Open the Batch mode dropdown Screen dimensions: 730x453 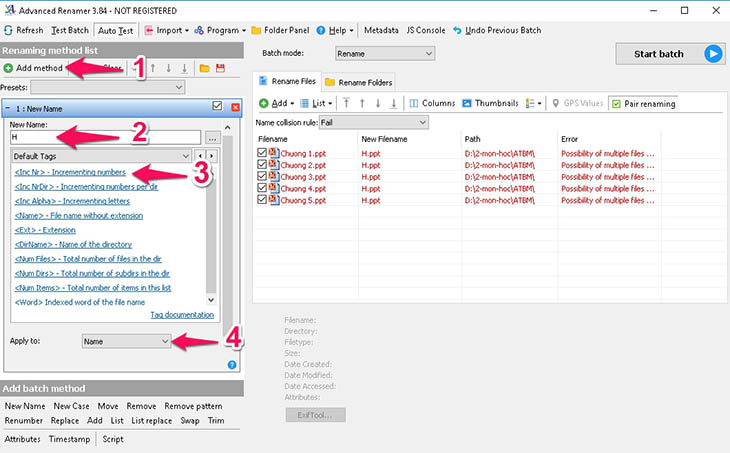click(385, 54)
